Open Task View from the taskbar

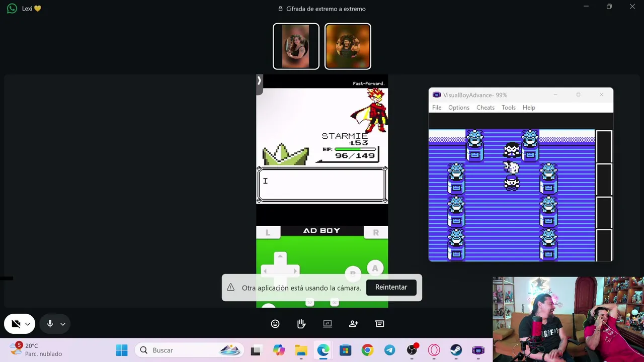click(x=256, y=350)
